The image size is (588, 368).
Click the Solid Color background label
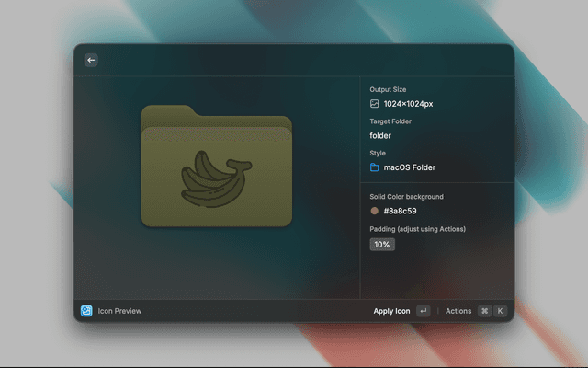[x=406, y=197]
